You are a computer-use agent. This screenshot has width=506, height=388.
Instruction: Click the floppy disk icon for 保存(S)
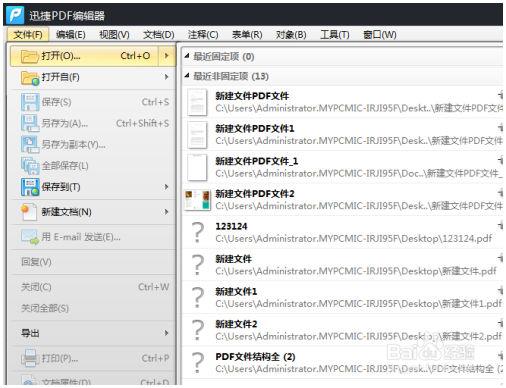tap(30, 102)
